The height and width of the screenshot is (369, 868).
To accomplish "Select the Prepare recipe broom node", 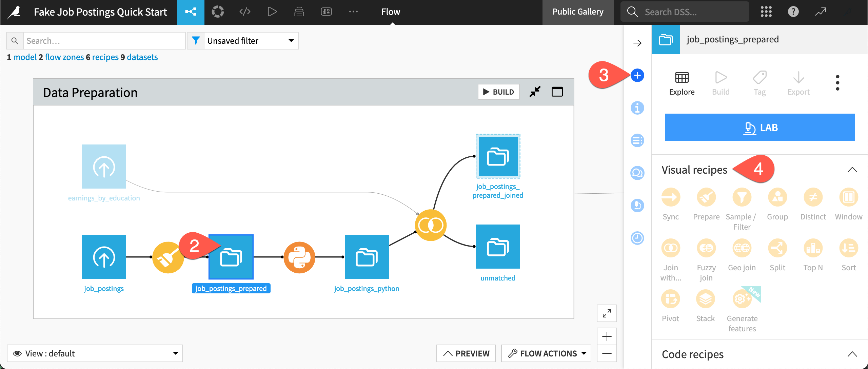I will 168,257.
